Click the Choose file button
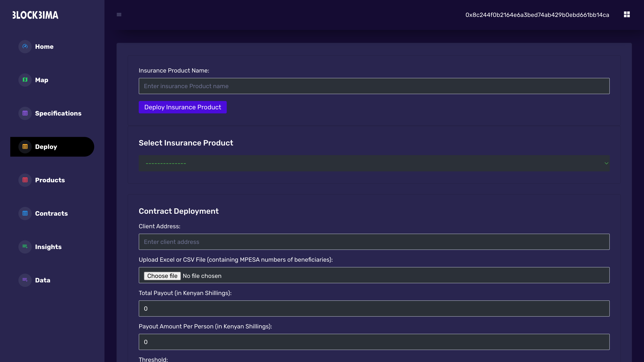Viewport: 644px width, 362px height. tap(162, 276)
